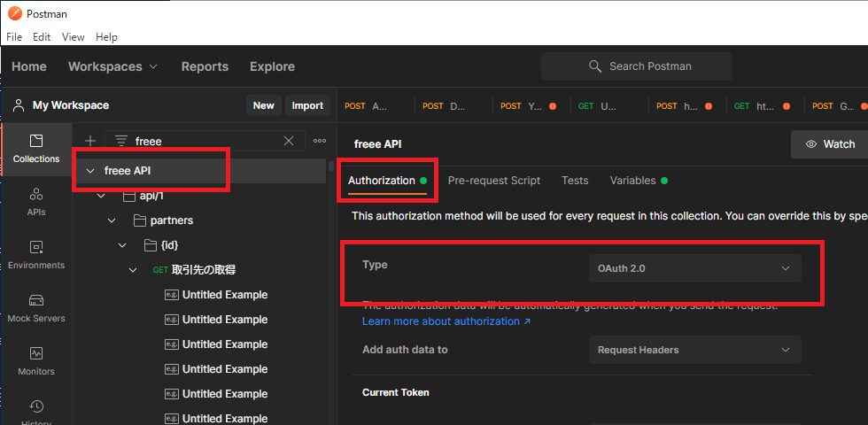Image resolution: width=868 pixels, height=425 pixels.
Task: Click the user icon beside My Workspace
Action: pos(19,105)
